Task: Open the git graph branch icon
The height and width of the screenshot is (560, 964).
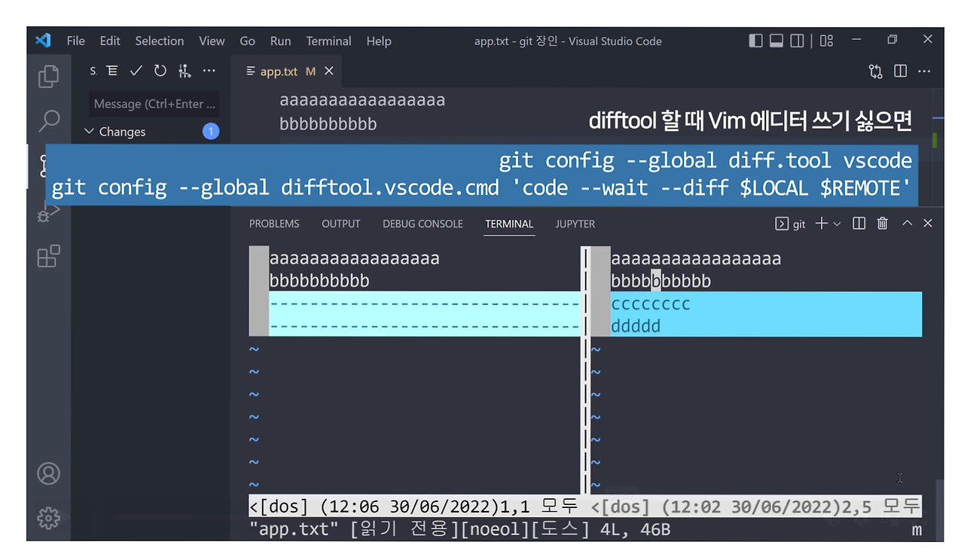Action: click(x=185, y=71)
